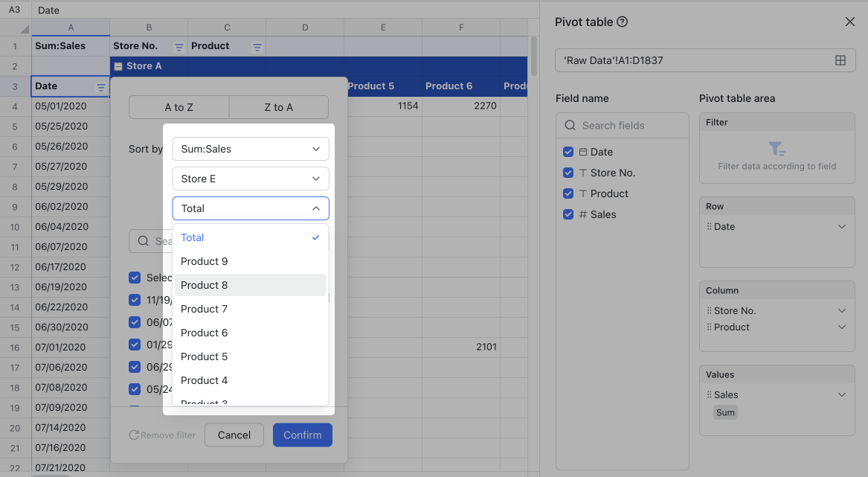The height and width of the screenshot is (477, 868).
Task: Open the filter icon beside the Date cell
Action: (103, 86)
